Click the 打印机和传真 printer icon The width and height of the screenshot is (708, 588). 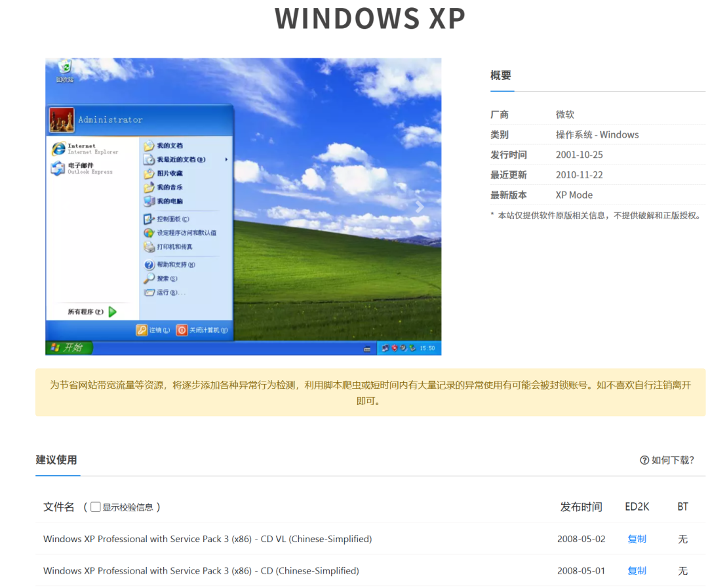coord(149,246)
